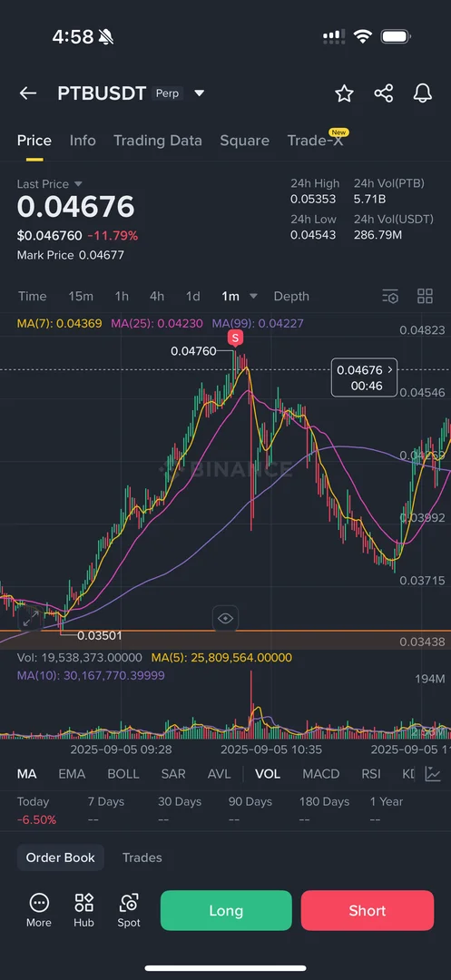Select the Time chart interval
The width and height of the screenshot is (451, 980).
33,296
